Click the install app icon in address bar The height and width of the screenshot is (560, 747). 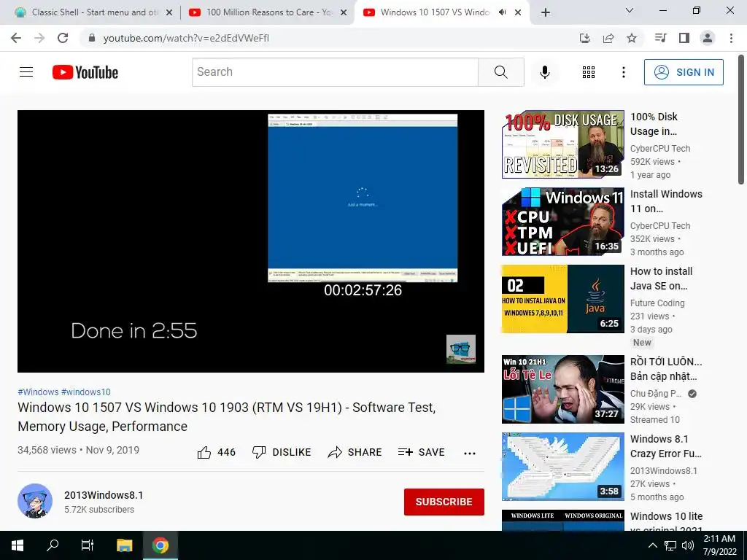point(585,38)
